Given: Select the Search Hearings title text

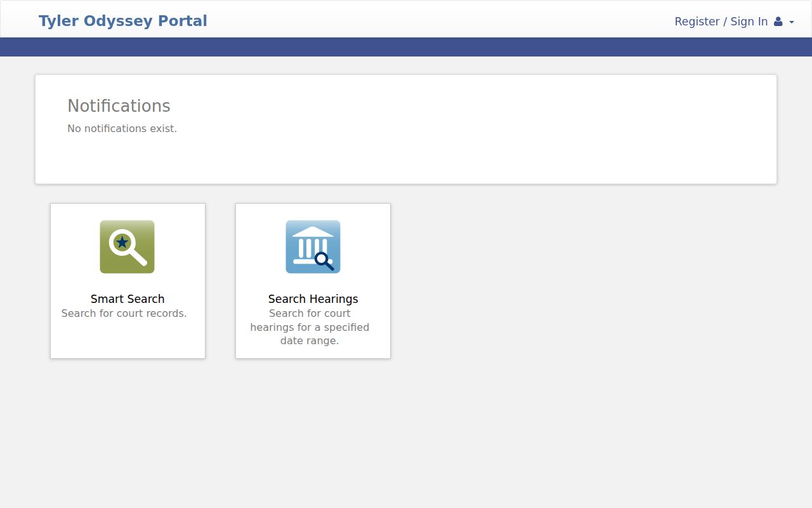Looking at the screenshot, I should pyautogui.click(x=313, y=299).
